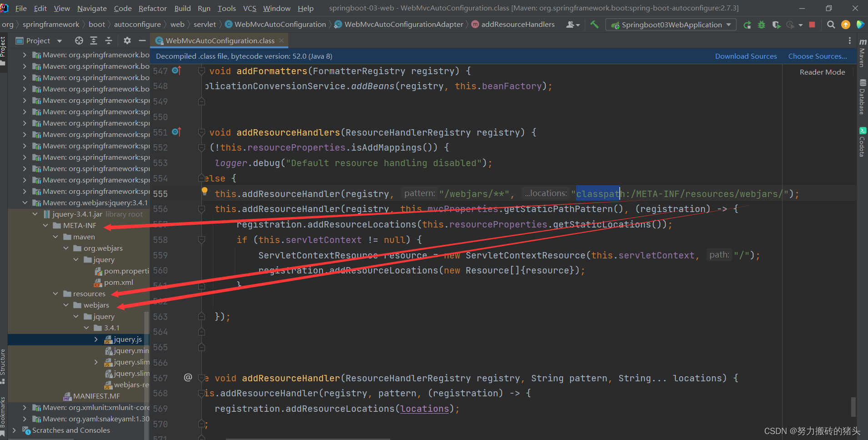
Task: Expand the jquery.js file node
Action: click(96, 339)
